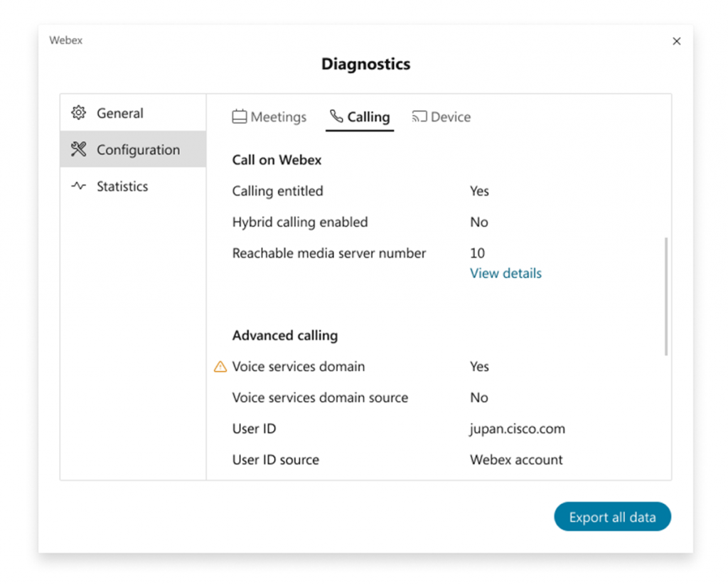The width and height of the screenshot is (728, 585).
Task: Select Configuration in the sidebar
Action: 138,150
